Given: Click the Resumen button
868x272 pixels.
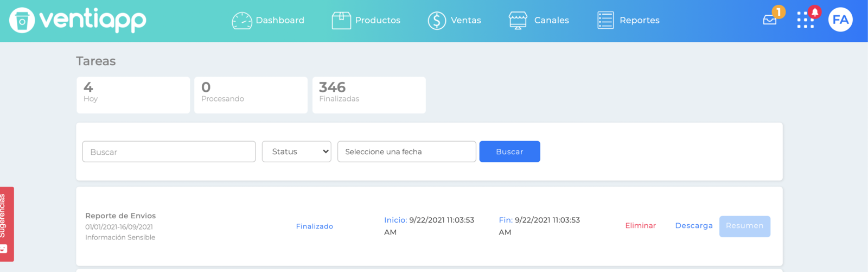Looking at the screenshot, I should click(x=745, y=226).
